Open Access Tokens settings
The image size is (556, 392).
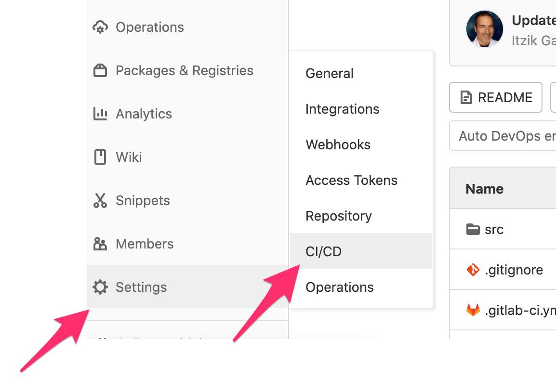pos(351,180)
